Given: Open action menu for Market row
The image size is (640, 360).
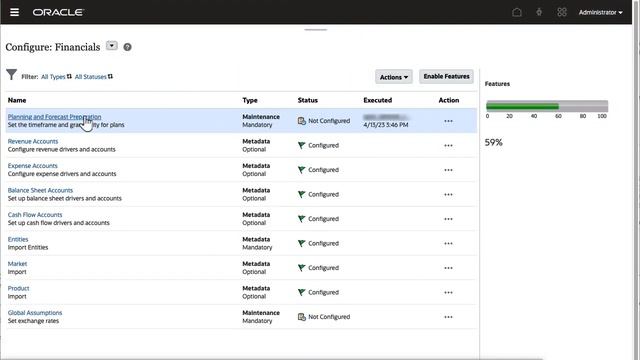Looking at the screenshot, I should point(448,268).
